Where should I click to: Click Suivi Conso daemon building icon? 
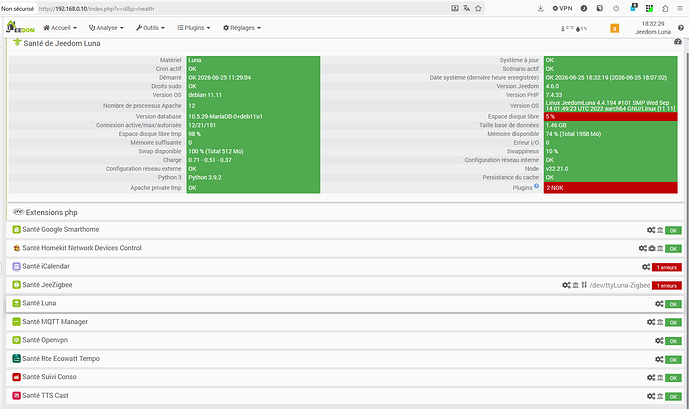[x=660, y=378]
